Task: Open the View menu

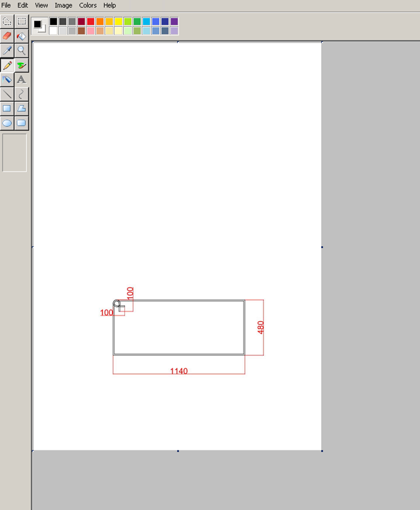Action: [42, 5]
